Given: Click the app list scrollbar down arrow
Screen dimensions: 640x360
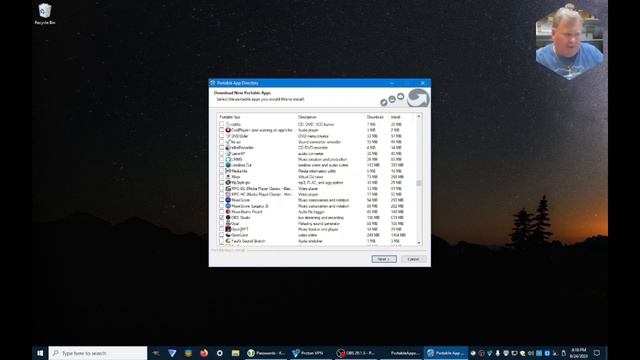Looking at the screenshot, I should pos(419,243).
